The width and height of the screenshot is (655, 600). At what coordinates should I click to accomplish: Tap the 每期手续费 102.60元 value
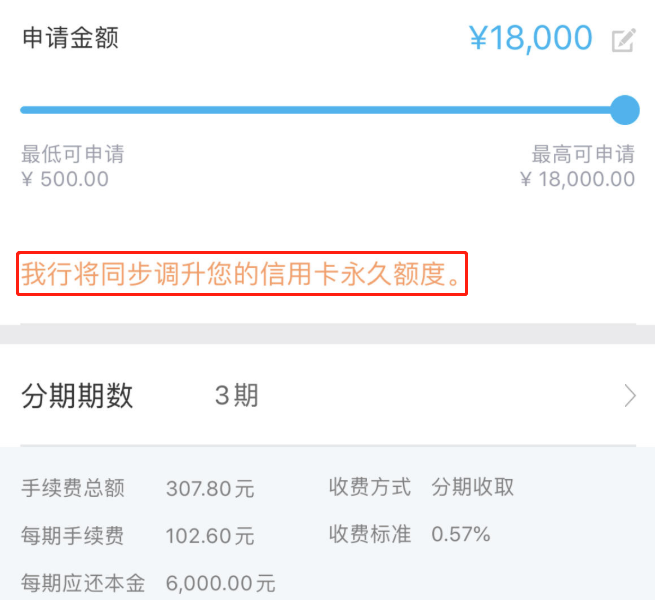pyautogui.click(x=210, y=536)
